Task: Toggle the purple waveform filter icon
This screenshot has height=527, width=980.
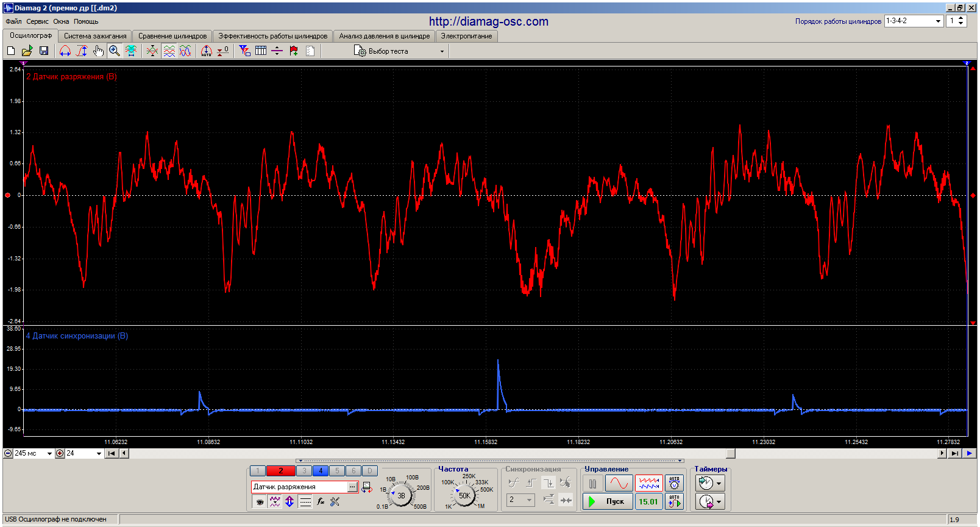Action: pos(275,502)
